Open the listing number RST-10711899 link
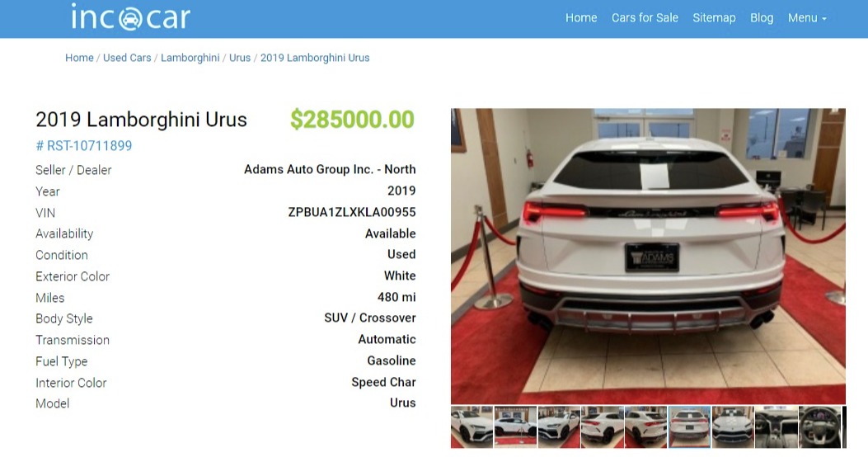868x457 pixels. click(84, 146)
